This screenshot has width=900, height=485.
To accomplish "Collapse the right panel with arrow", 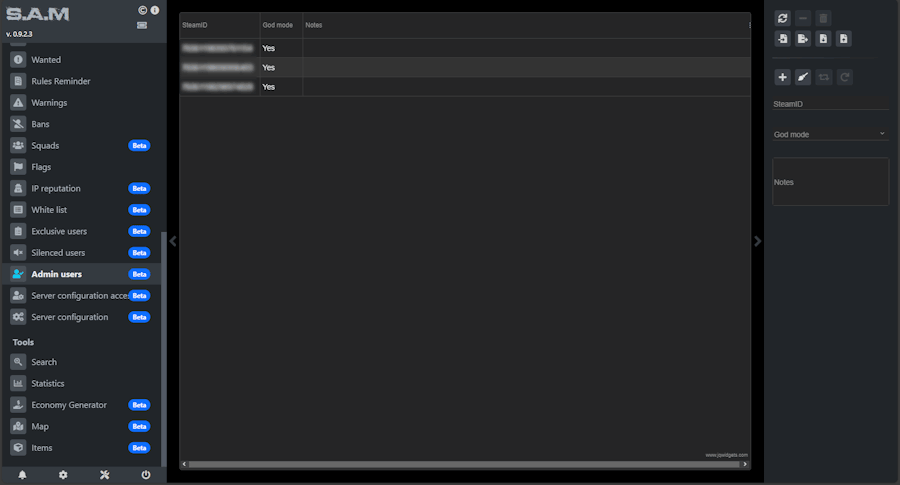I will (x=757, y=241).
